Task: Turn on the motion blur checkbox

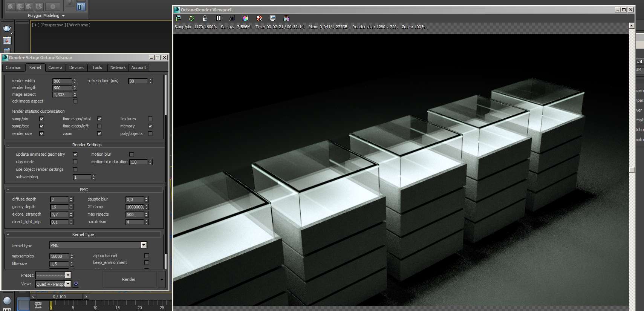Action: click(132, 154)
